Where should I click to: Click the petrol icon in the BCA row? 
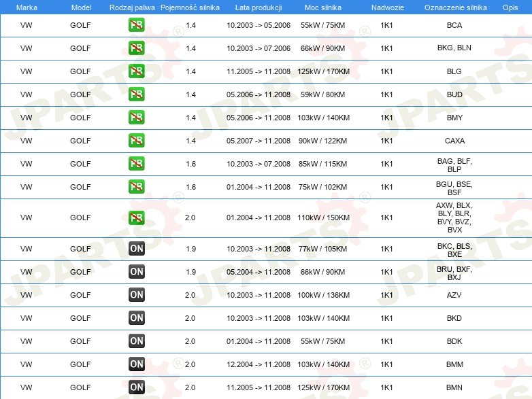point(136,25)
